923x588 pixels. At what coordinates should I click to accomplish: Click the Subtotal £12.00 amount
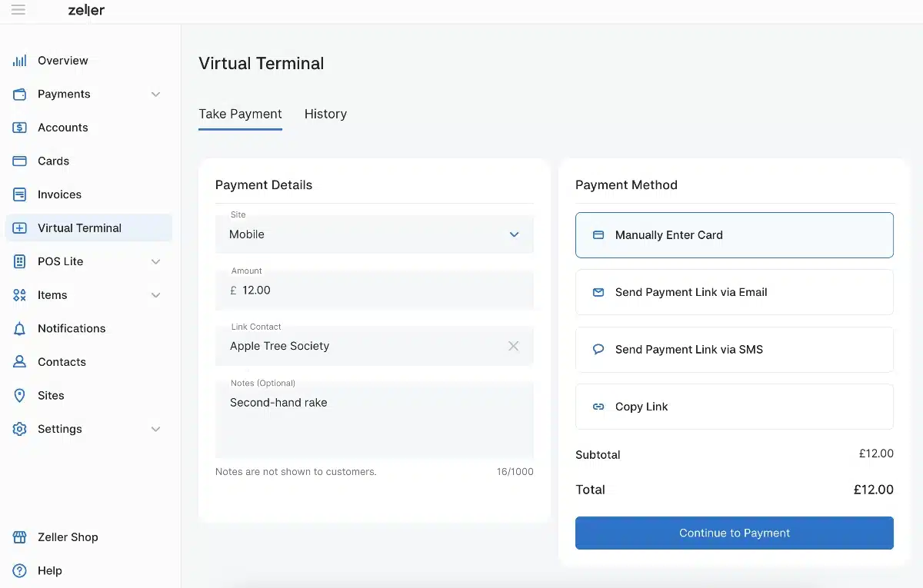click(876, 453)
